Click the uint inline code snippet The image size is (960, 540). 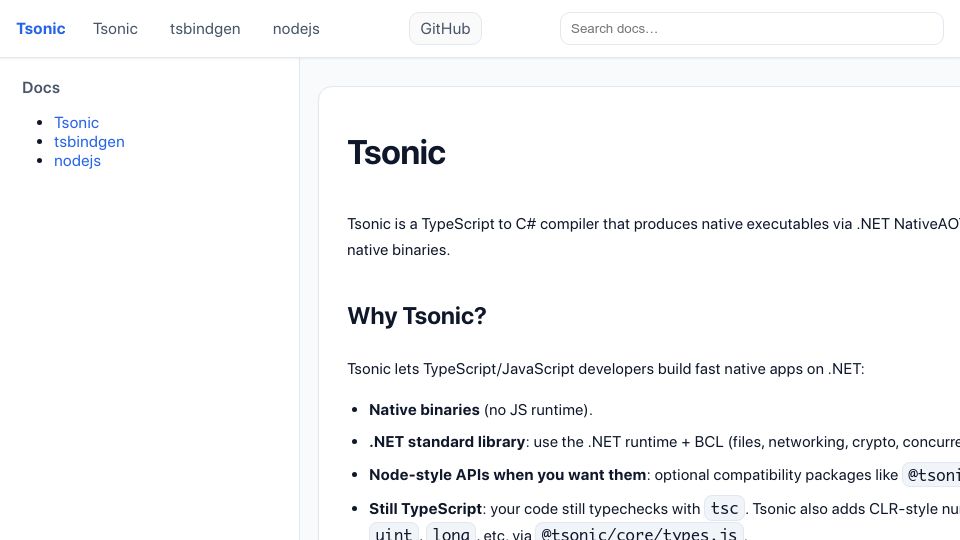[394, 533]
